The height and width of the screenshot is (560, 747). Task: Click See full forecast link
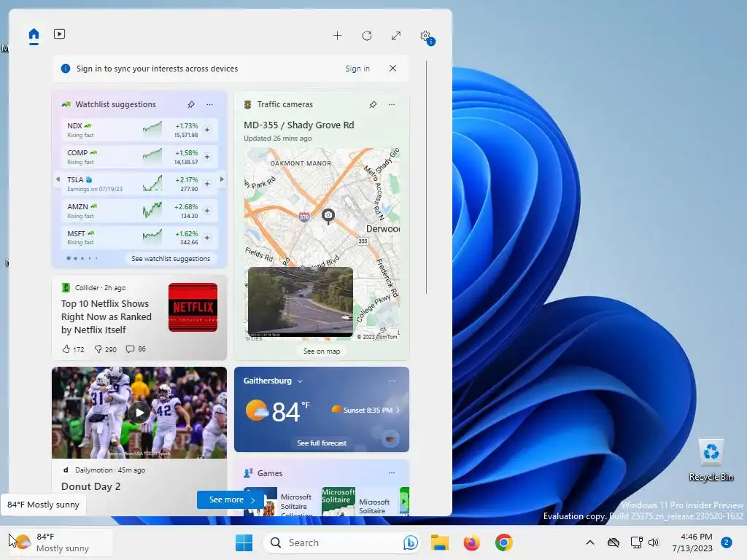click(x=322, y=443)
